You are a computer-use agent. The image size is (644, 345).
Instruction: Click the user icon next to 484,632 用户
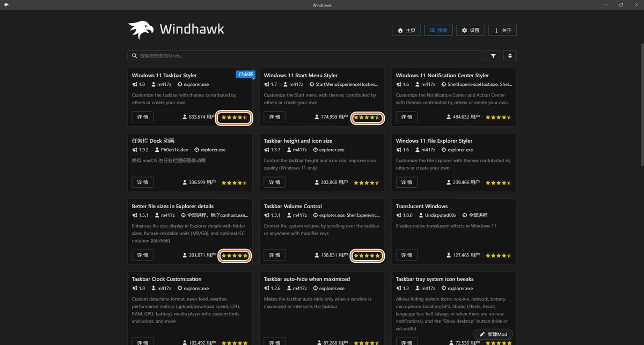click(x=449, y=117)
